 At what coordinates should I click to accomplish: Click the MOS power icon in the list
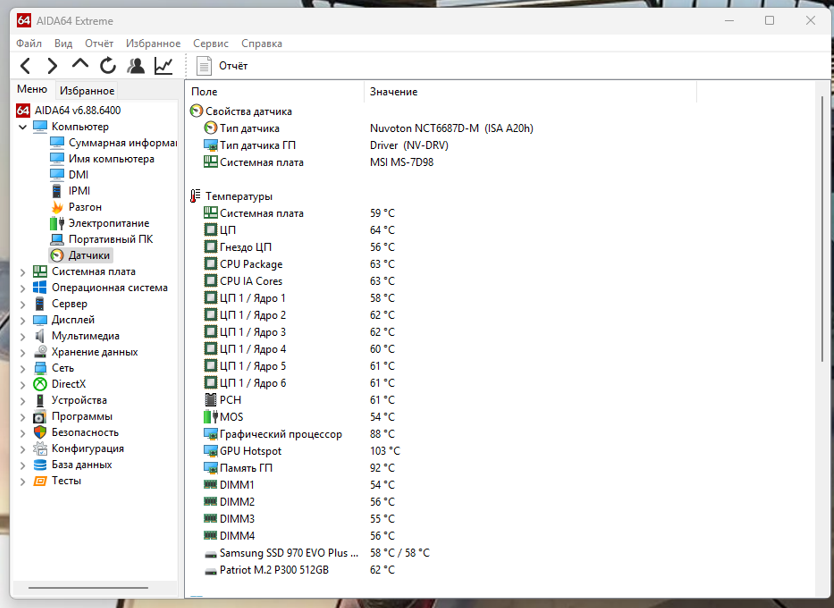[x=211, y=417]
